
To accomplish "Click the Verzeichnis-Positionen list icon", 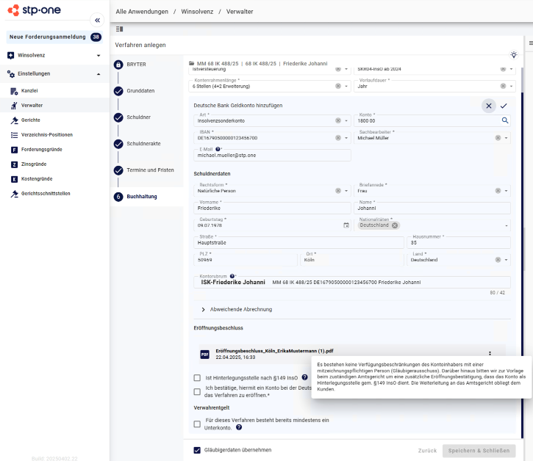I will [x=14, y=135].
